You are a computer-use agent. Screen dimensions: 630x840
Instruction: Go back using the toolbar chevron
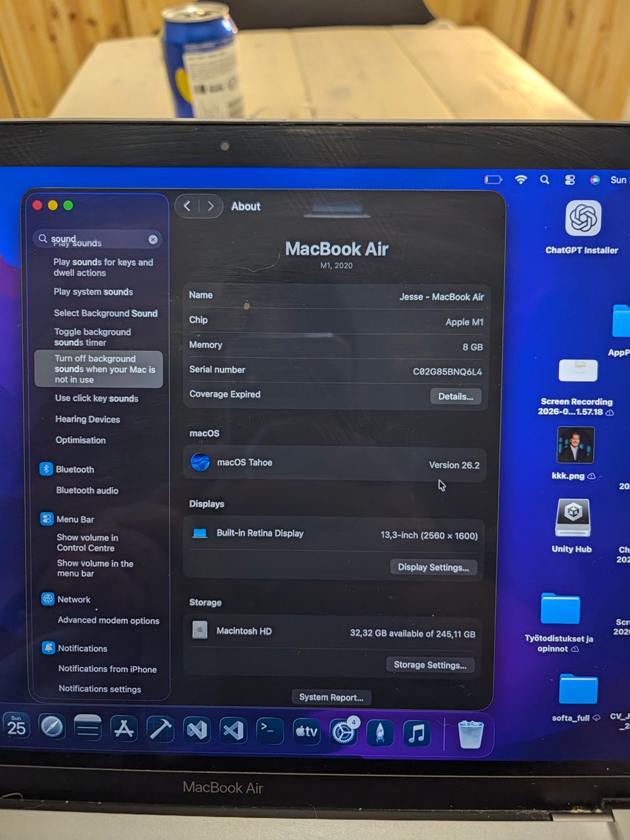pyautogui.click(x=187, y=206)
